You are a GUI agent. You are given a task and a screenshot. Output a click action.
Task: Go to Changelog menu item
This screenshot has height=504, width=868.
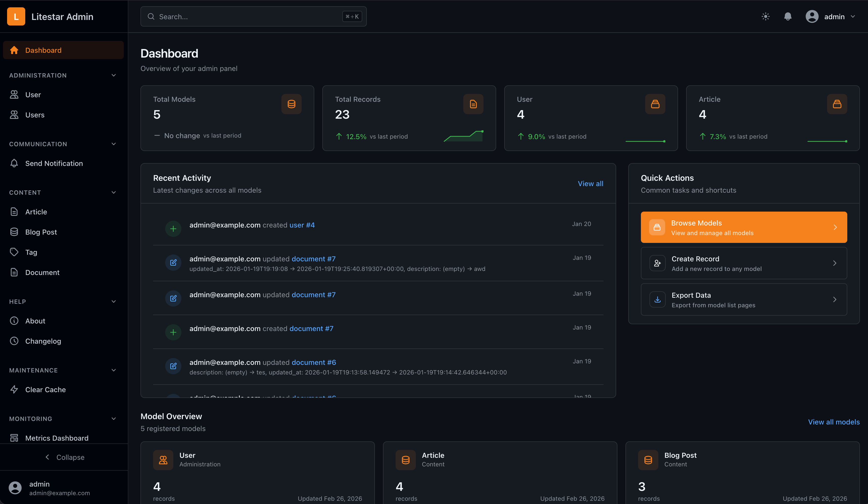[x=43, y=341]
